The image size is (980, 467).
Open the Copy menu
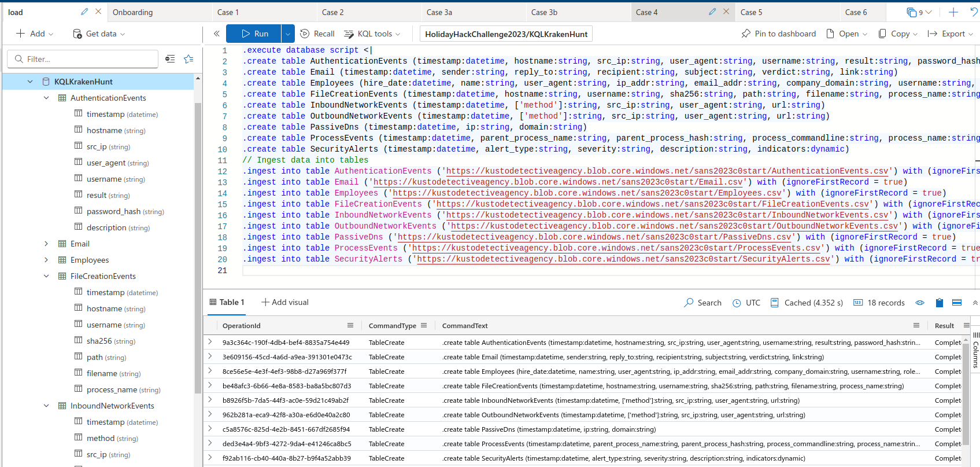tap(898, 34)
